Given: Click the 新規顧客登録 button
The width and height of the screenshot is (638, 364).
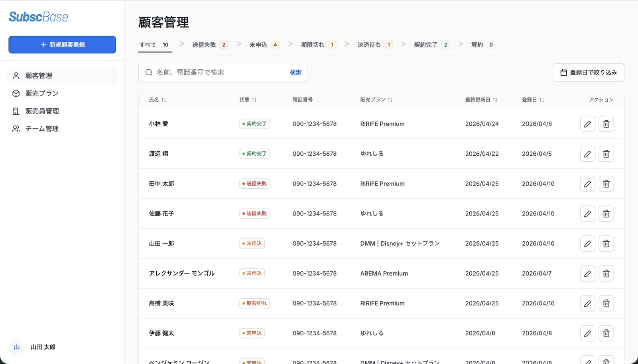Looking at the screenshot, I should [x=62, y=45].
